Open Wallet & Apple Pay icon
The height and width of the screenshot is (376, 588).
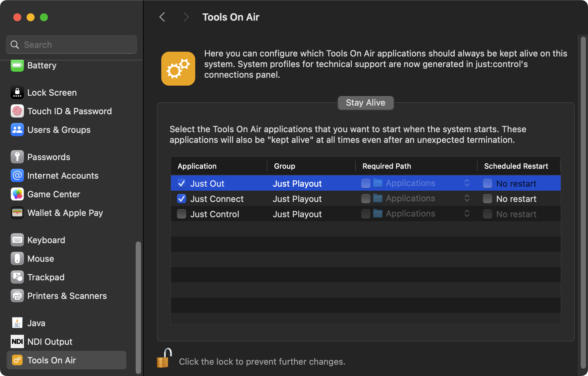coord(17,213)
